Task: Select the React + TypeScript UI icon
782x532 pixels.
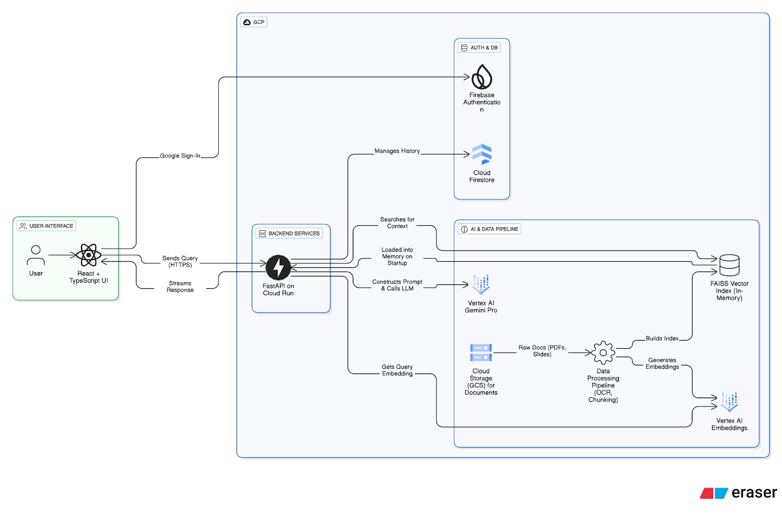Action: (88, 255)
